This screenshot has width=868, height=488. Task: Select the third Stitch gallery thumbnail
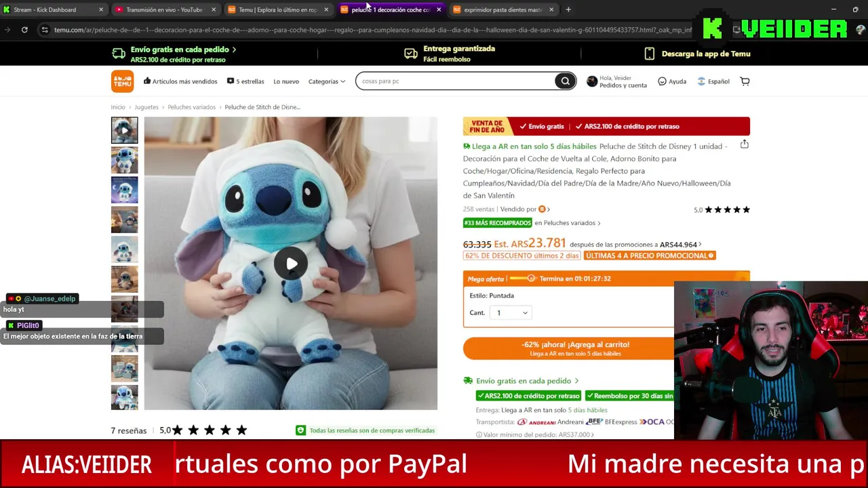coord(124,190)
